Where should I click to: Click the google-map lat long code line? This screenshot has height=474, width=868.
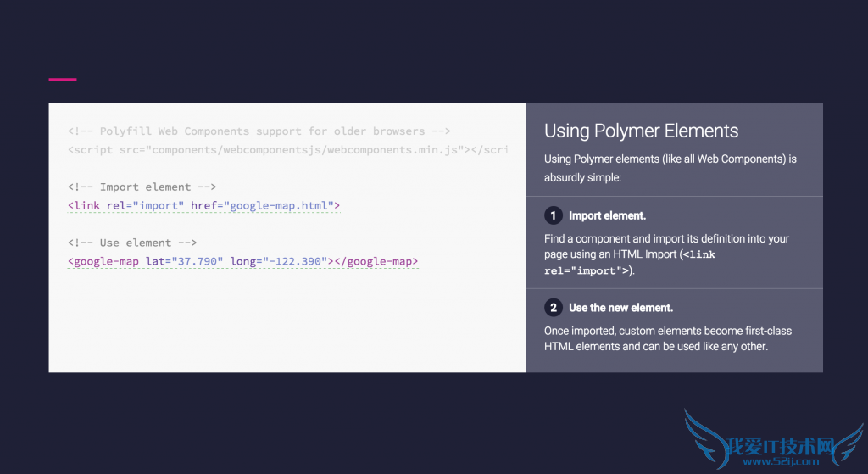(x=242, y=261)
